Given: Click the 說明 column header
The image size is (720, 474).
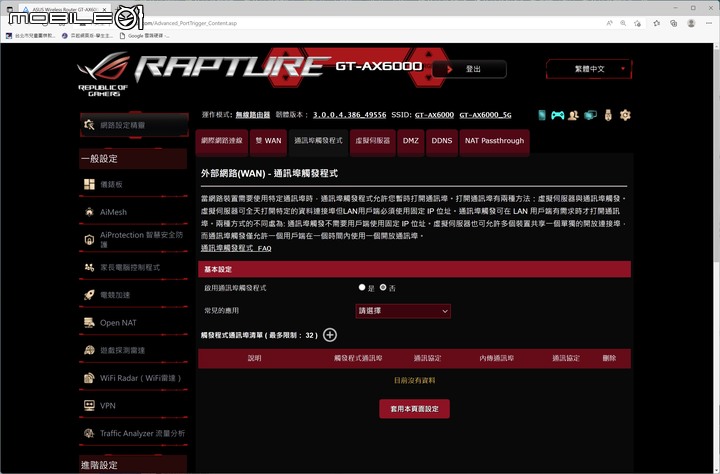Looking at the screenshot, I should tap(254, 358).
